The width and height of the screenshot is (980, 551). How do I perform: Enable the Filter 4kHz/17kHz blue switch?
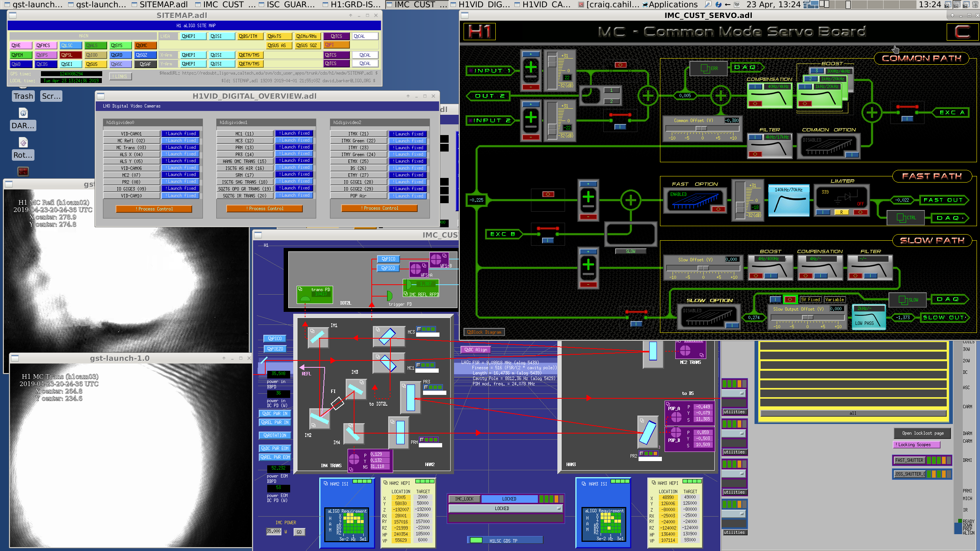(756, 137)
